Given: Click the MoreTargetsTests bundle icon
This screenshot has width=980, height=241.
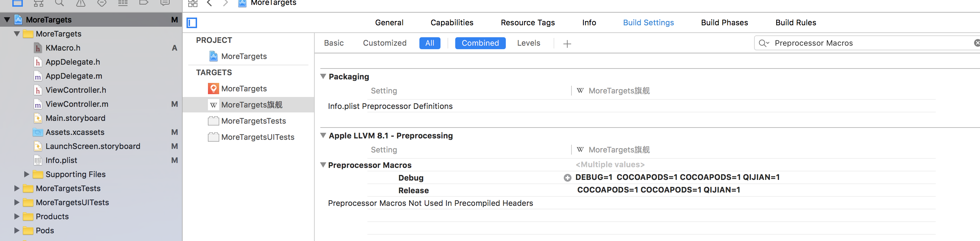Looking at the screenshot, I should (214, 121).
